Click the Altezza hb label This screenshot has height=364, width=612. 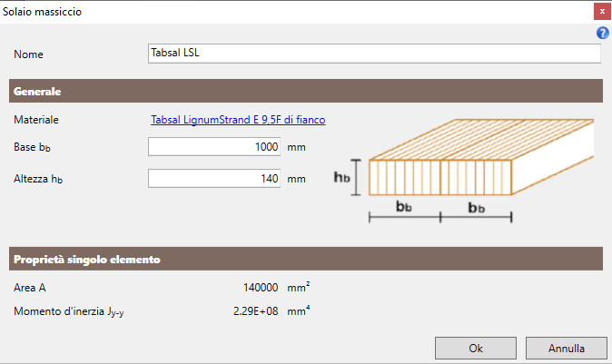pyautogui.click(x=38, y=179)
